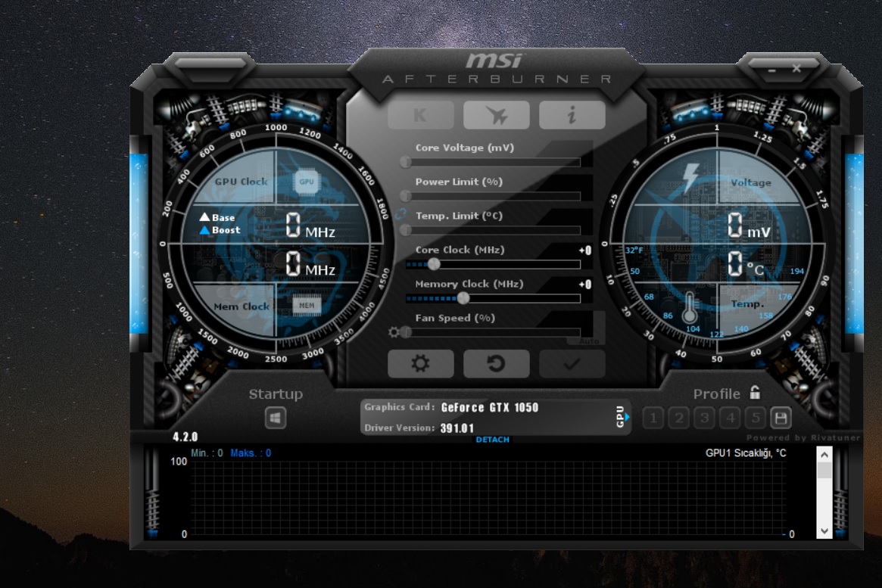Select profile slot 4
The image size is (882, 588).
[x=730, y=418]
